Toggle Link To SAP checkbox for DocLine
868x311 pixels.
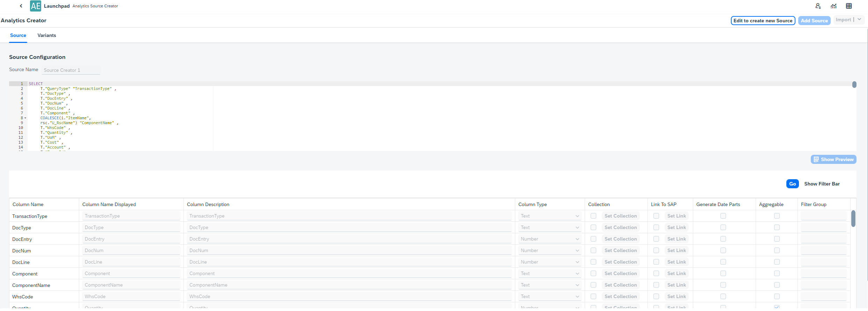click(656, 262)
